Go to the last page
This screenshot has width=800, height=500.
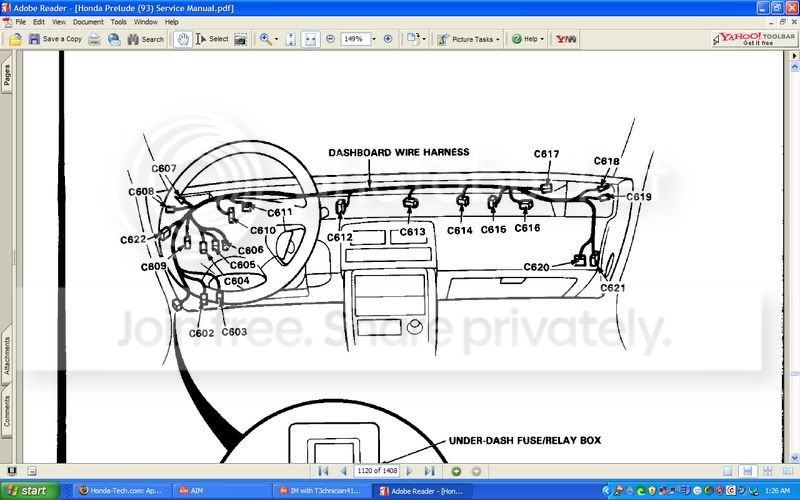(x=428, y=470)
